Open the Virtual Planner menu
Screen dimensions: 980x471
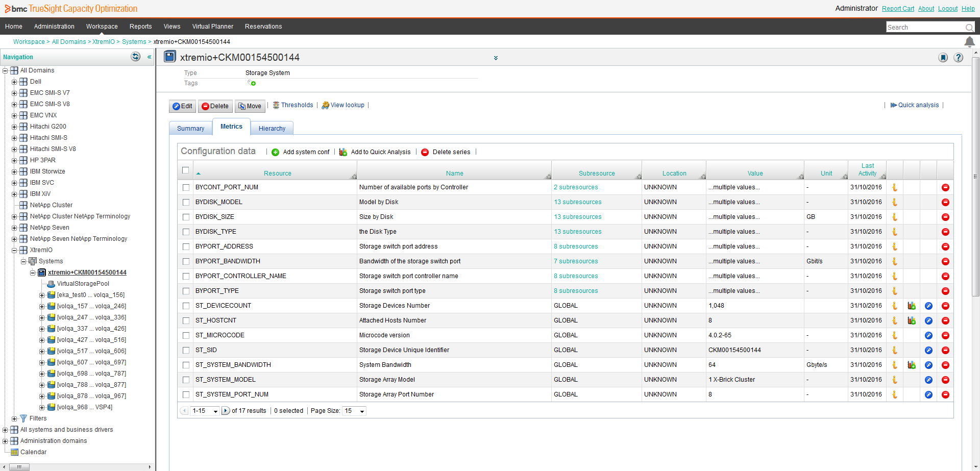click(x=212, y=27)
